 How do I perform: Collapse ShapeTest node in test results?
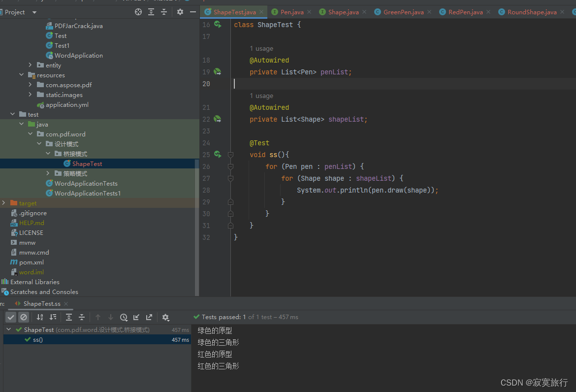coord(9,329)
